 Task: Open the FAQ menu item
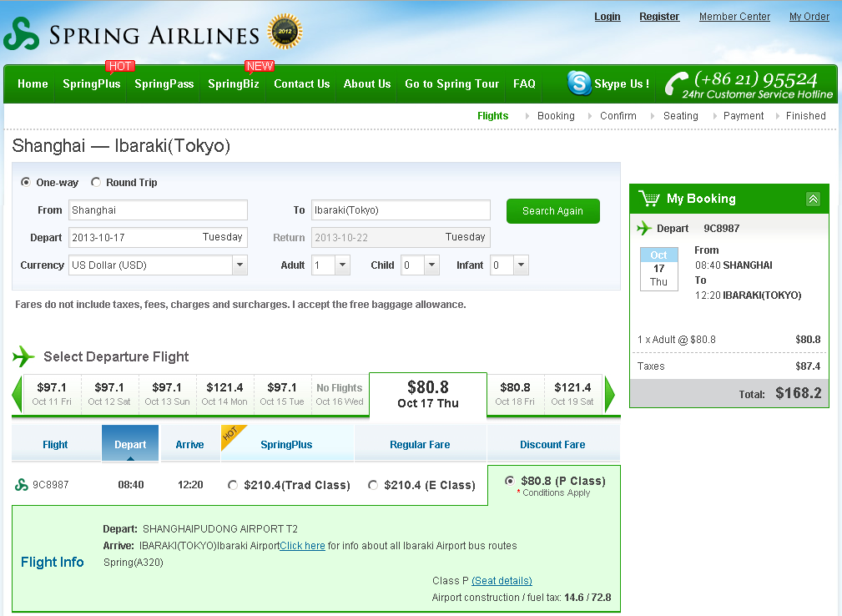pos(524,84)
